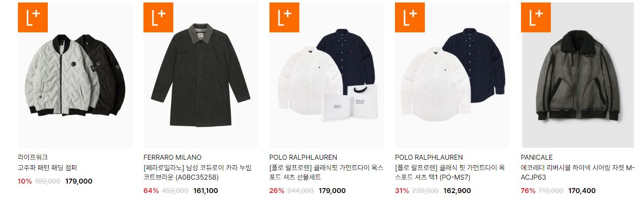Click the L+ badge on the Polo shirt 택1 item
Image resolution: width=644 pixels, height=204 pixels.
[x=410, y=17]
